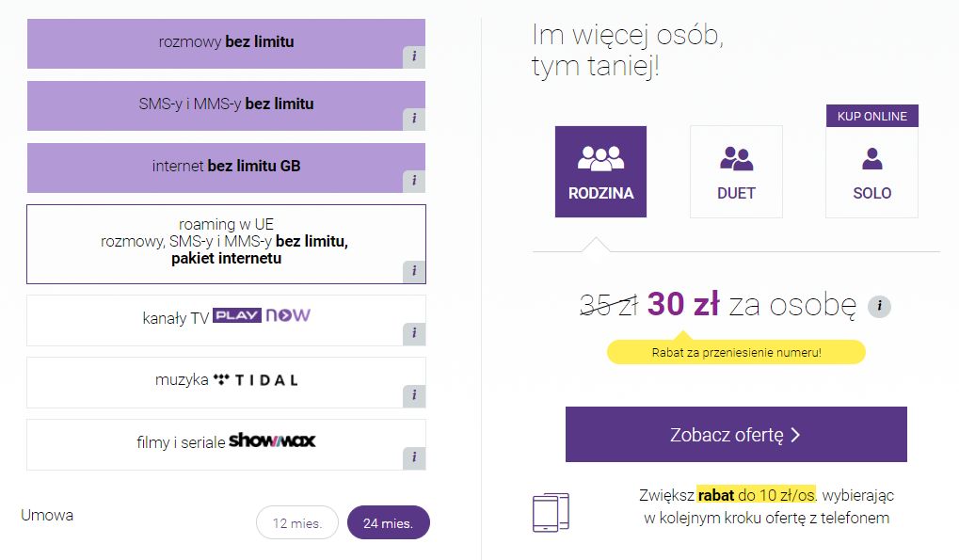Click the info icon beside price per person
959x560 pixels.
(880, 306)
